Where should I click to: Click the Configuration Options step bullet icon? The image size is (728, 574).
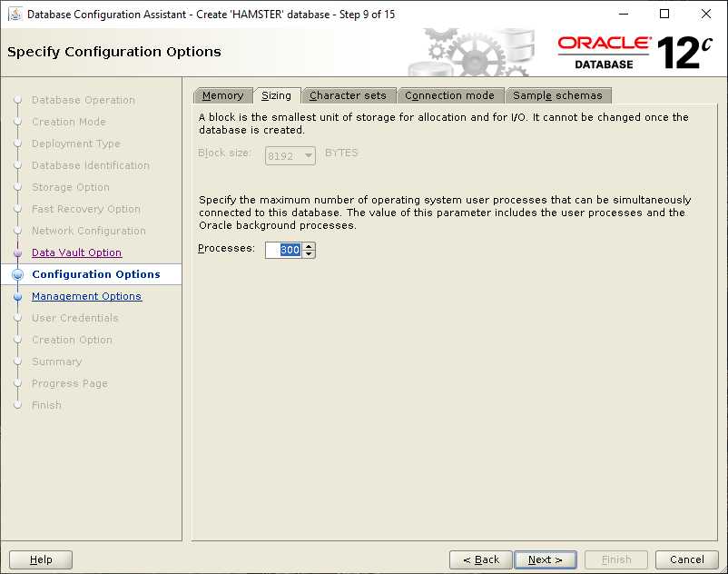[x=17, y=274]
